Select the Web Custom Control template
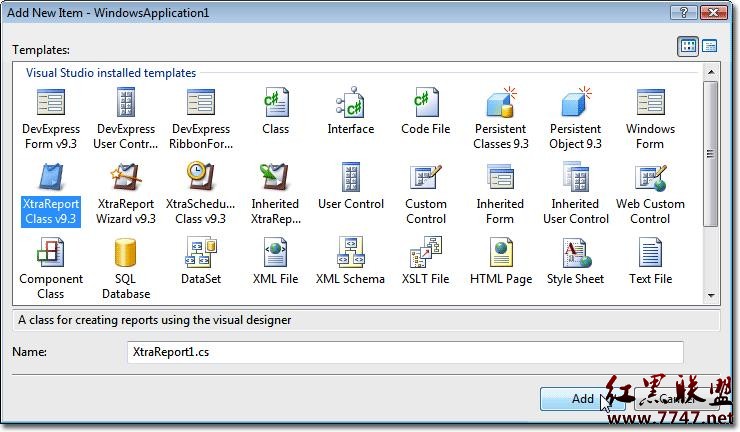The width and height of the screenshot is (740, 432). click(x=650, y=194)
